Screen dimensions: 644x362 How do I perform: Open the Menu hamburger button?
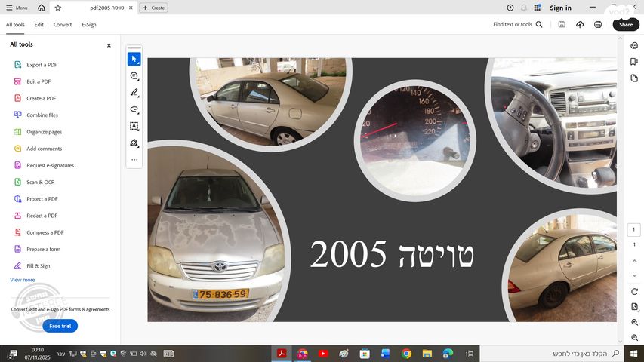click(x=17, y=8)
